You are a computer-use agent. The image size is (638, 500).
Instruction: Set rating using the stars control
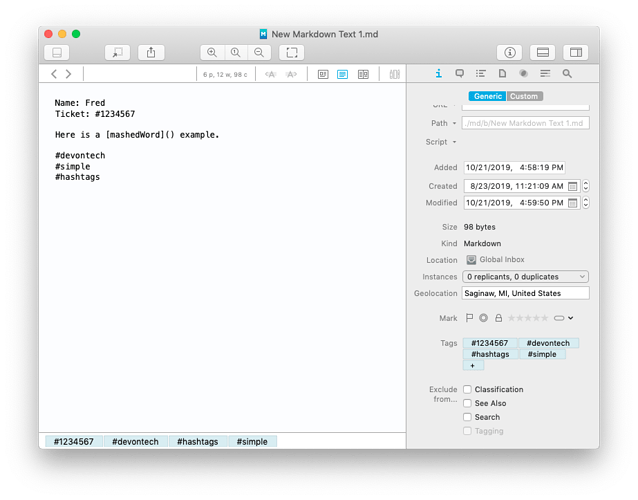(528, 318)
